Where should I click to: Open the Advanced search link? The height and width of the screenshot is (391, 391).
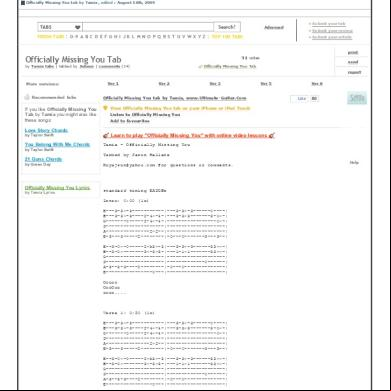(274, 28)
